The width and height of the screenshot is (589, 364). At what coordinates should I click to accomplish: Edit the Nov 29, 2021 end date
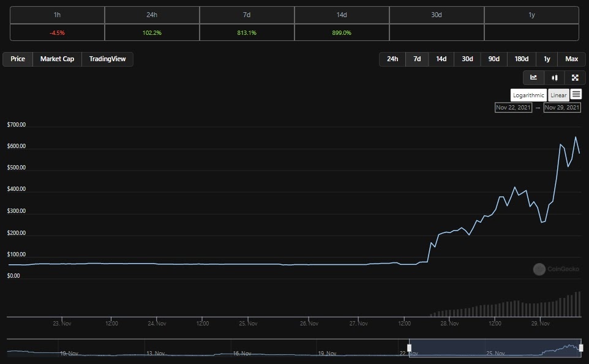562,108
